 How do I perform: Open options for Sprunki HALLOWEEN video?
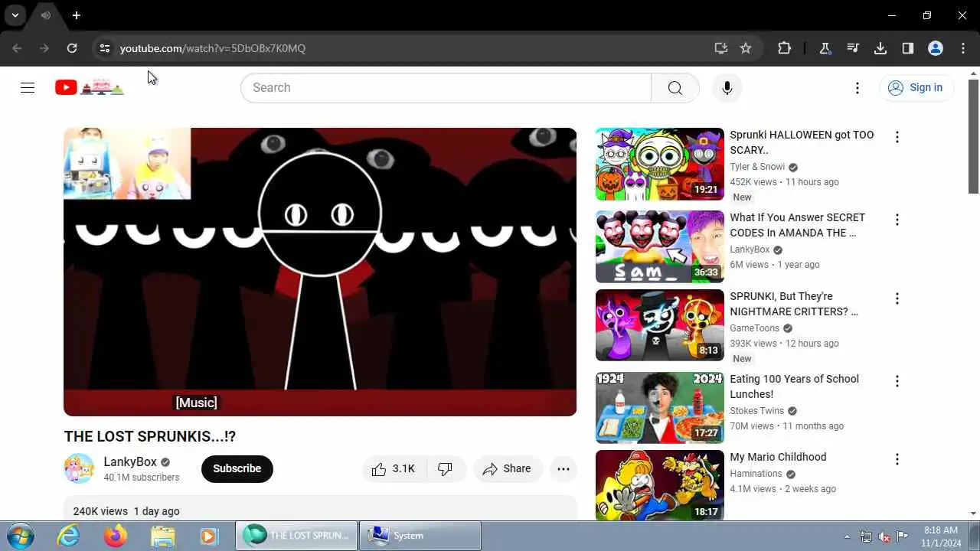tap(897, 137)
